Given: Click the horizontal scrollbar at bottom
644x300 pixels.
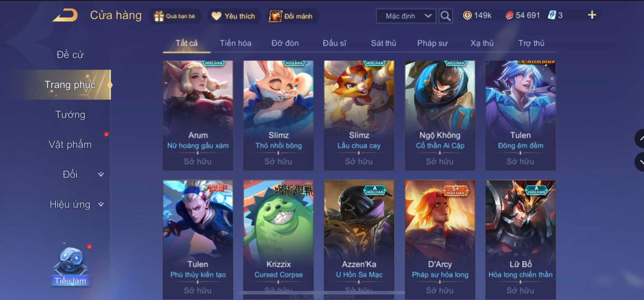Looking at the screenshot, I should pyautogui.click(x=322, y=292).
